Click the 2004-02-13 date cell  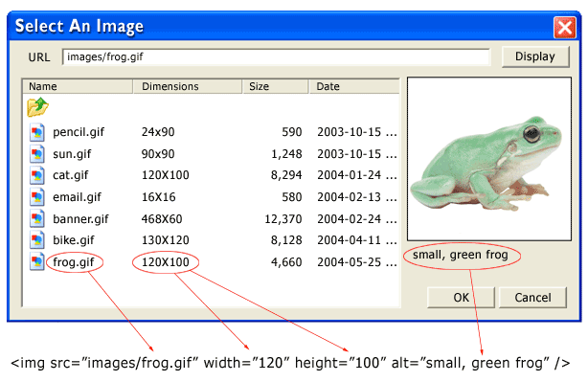click(357, 197)
